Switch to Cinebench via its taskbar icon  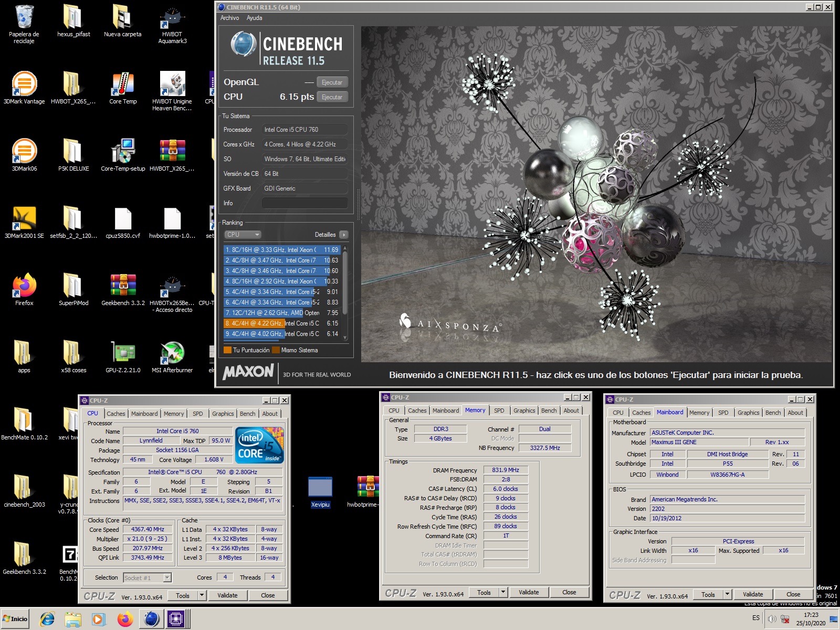tap(151, 619)
